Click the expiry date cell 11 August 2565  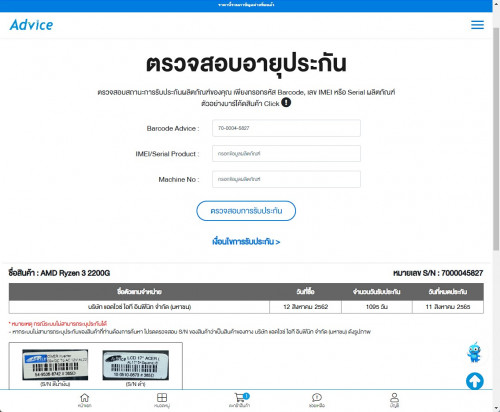448,307
